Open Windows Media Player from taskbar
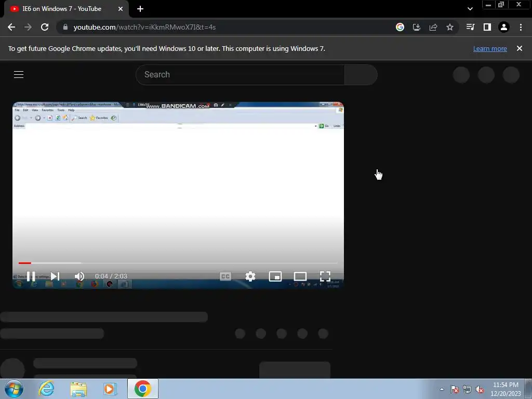This screenshot has width=532, height=399. click(x=110, y=389)
